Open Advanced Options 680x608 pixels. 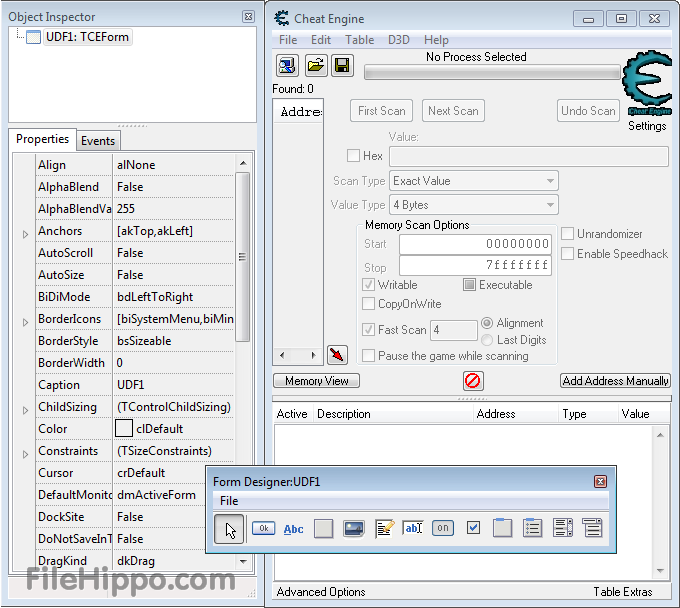[x=321, y=592]
